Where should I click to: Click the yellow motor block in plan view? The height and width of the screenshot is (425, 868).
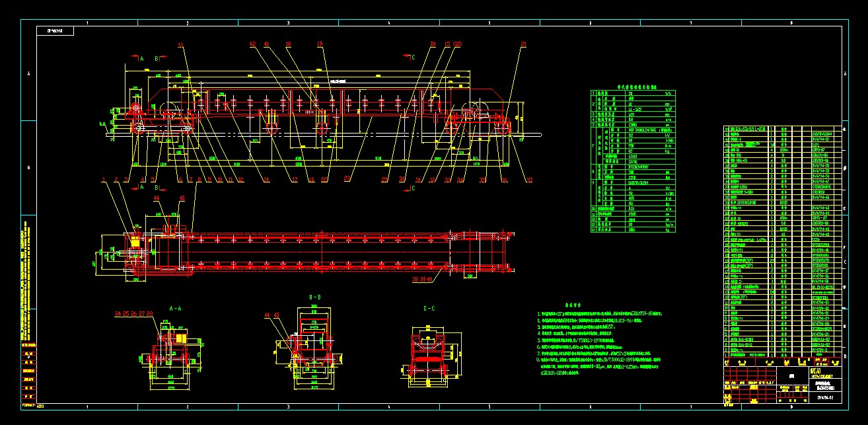tap(135, 243)
